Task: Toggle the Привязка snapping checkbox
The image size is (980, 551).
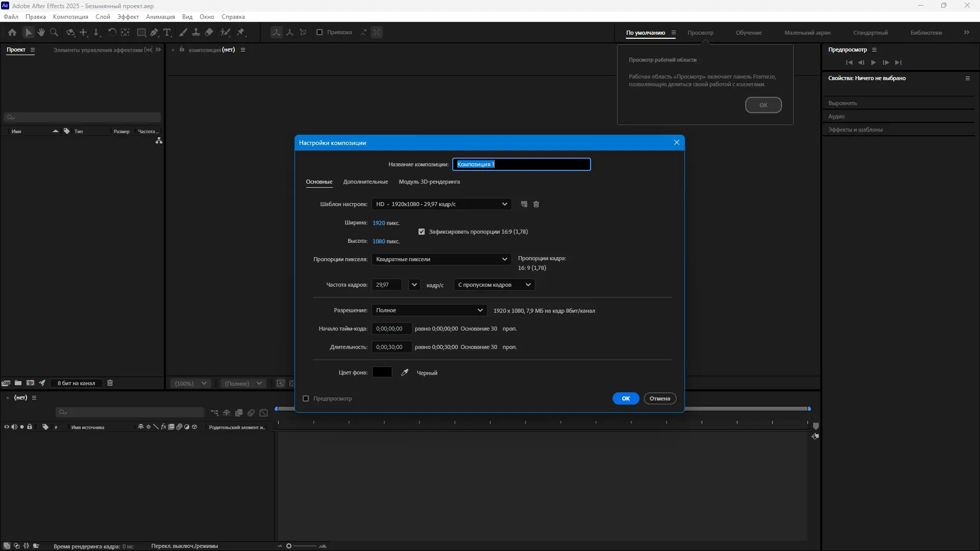Action: click(320, 32)
